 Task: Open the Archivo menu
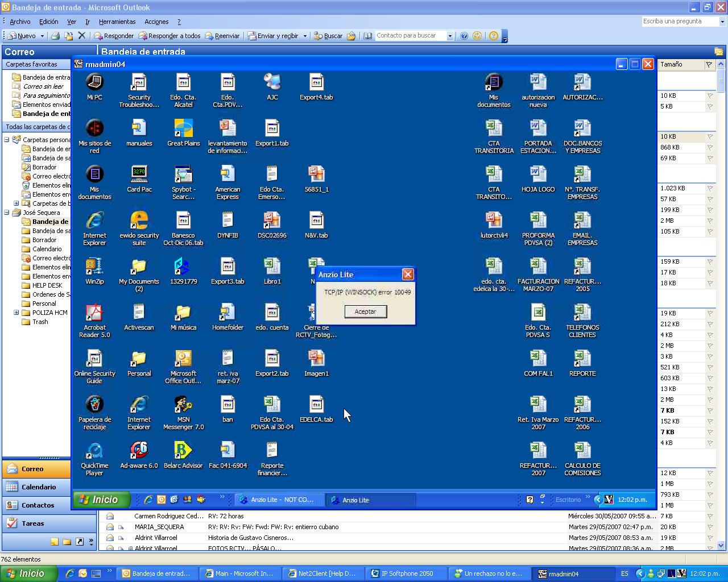[20, 22]
